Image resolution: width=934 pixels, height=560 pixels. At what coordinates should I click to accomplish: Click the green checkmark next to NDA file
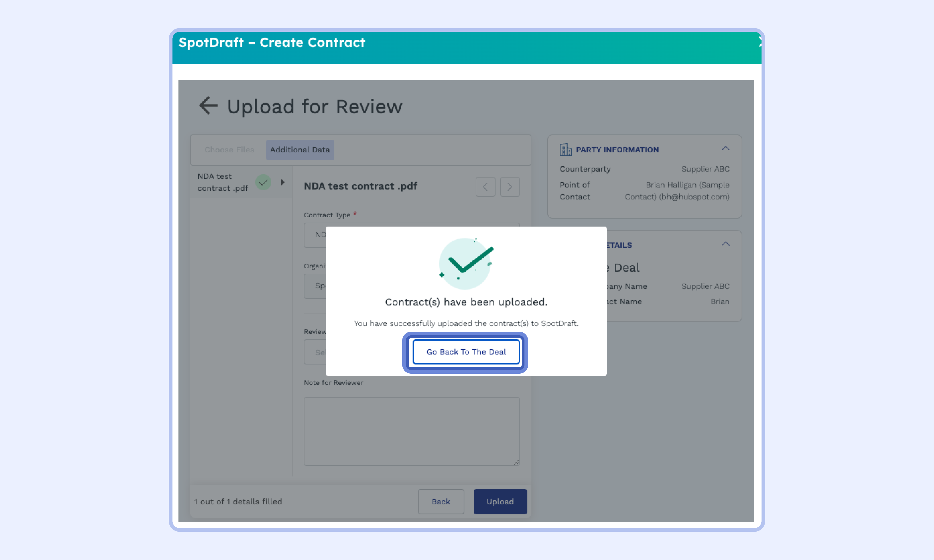click(x=263, y=182)
